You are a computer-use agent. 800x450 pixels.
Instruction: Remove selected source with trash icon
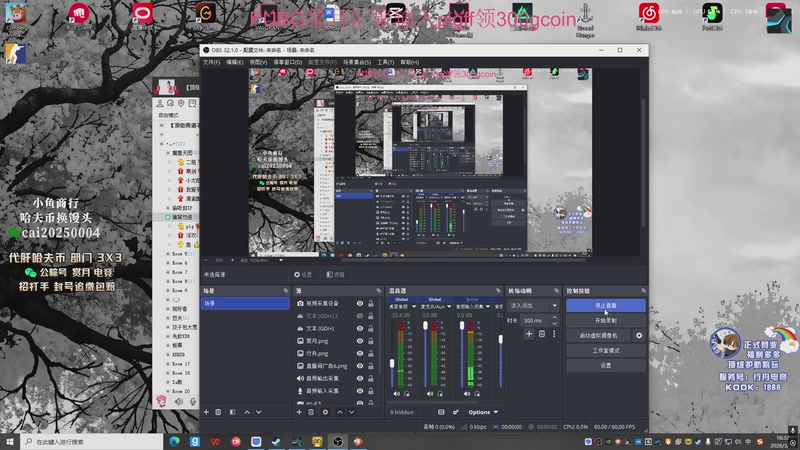click(x=311, y=412)
